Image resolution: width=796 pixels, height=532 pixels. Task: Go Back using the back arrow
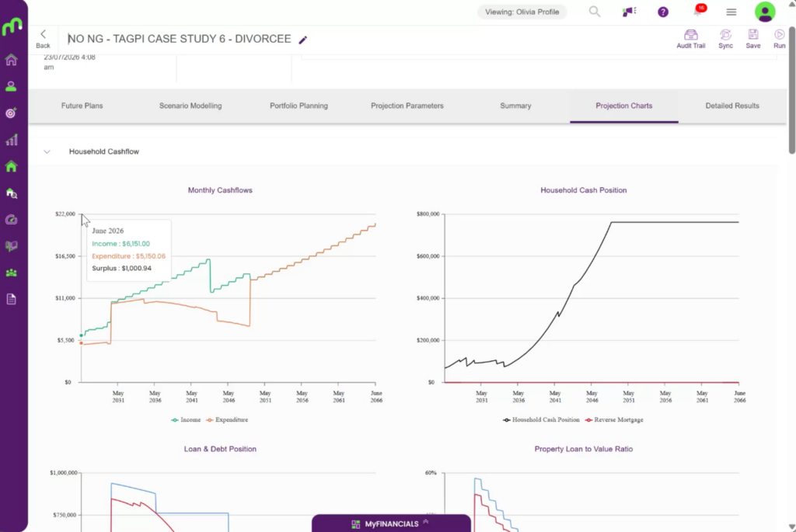pyautogui.click(x=44, y=39)
